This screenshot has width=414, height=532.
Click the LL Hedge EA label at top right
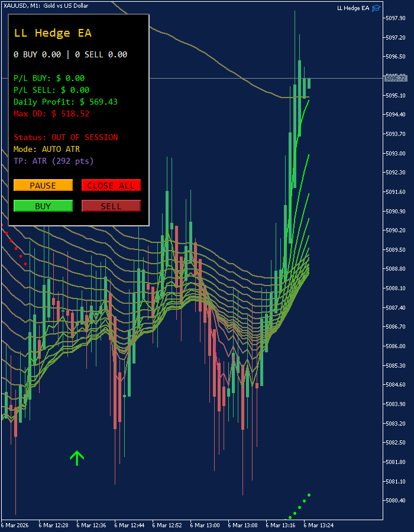353,8
